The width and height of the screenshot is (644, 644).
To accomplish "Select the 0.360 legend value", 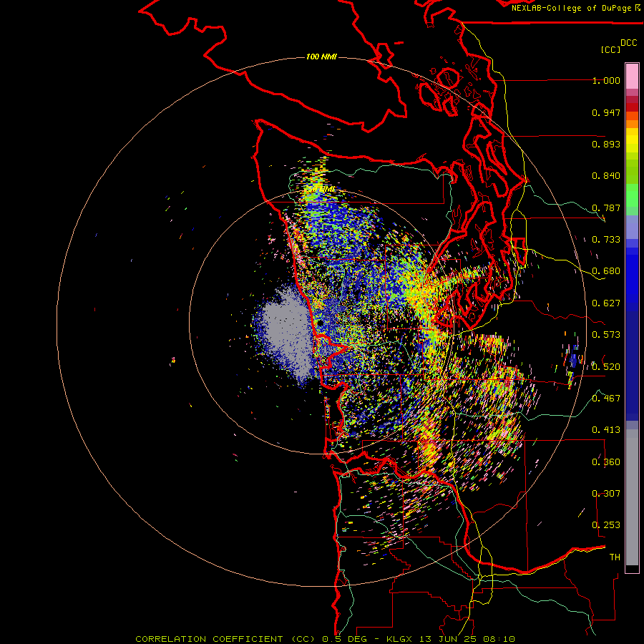I will (606, 462).
